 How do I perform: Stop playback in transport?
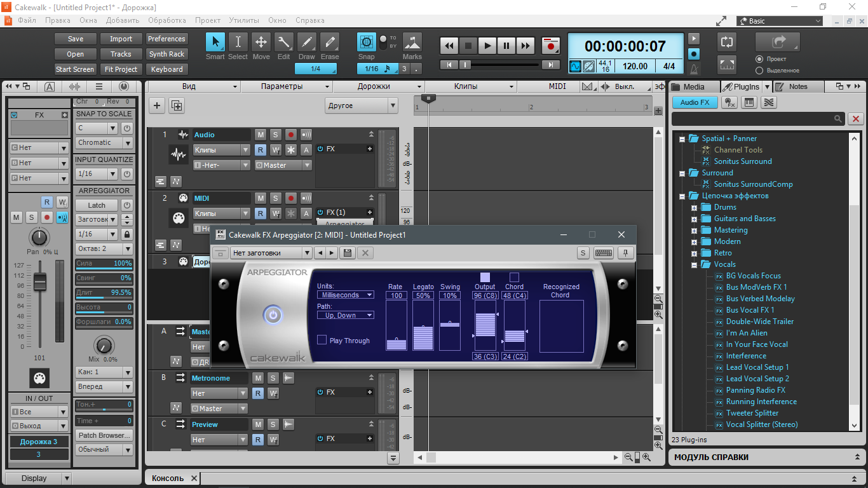click(x=468, y=46)
